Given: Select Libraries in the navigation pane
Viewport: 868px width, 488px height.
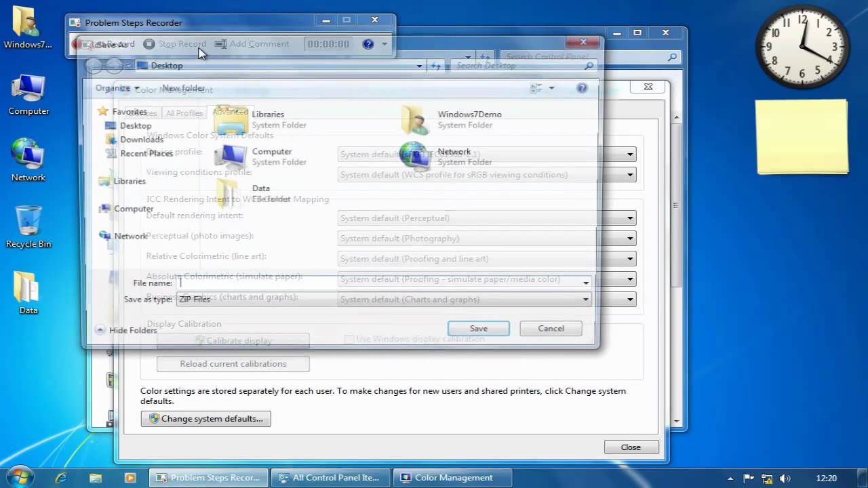Looking at the screenshot, I should (x=122, y=181).
